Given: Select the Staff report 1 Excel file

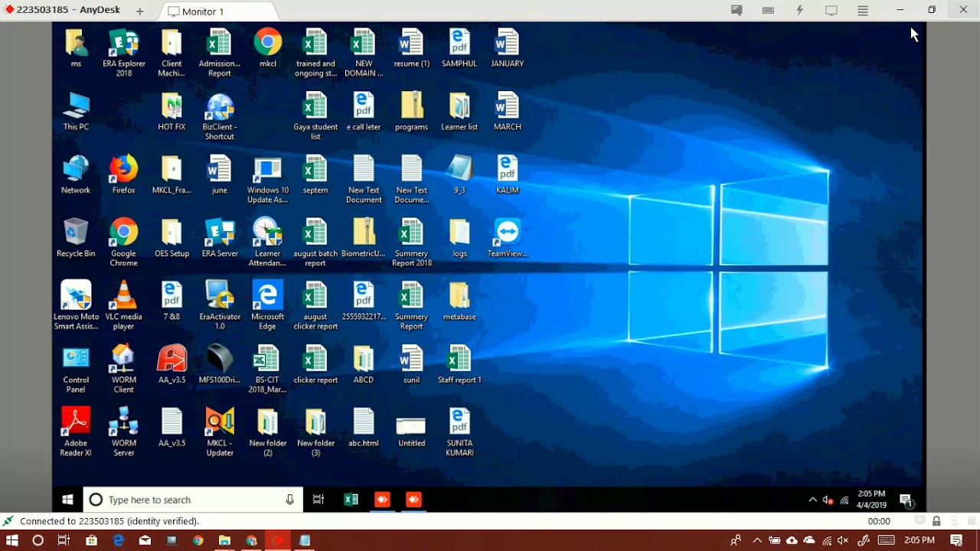Looking at the screenshot, I should [459, 364].
